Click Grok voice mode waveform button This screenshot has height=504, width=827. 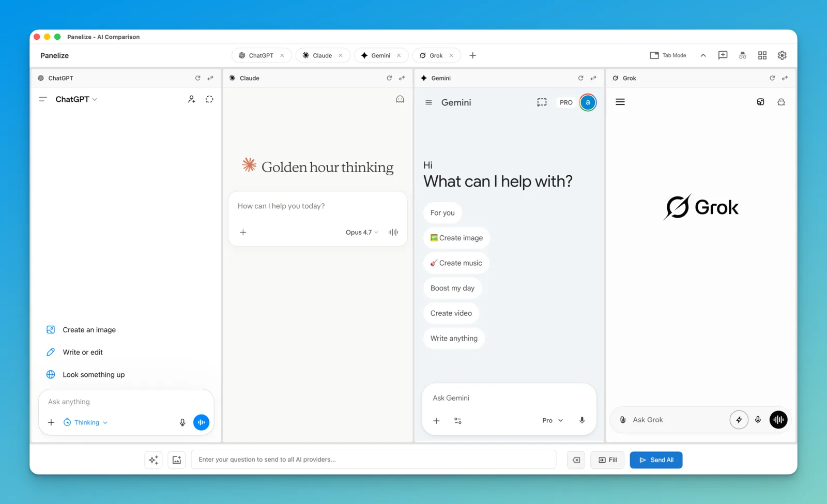pos(778,420)
